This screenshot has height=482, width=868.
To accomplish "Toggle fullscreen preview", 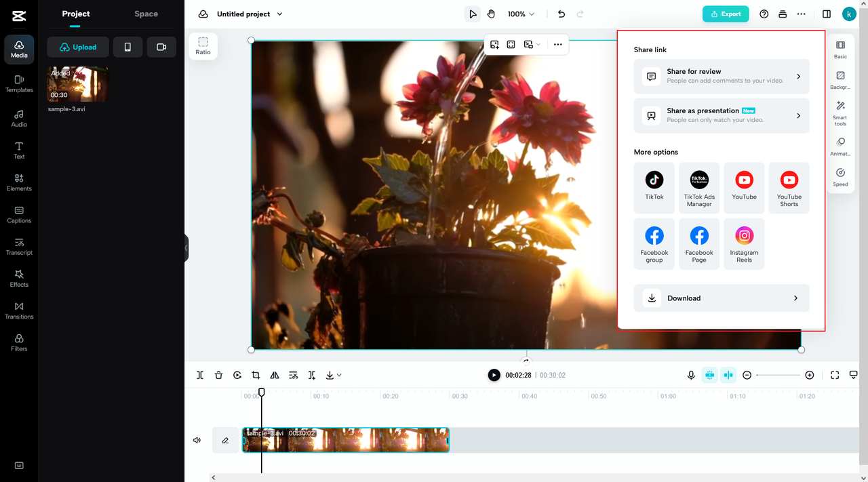I will 835,375.
